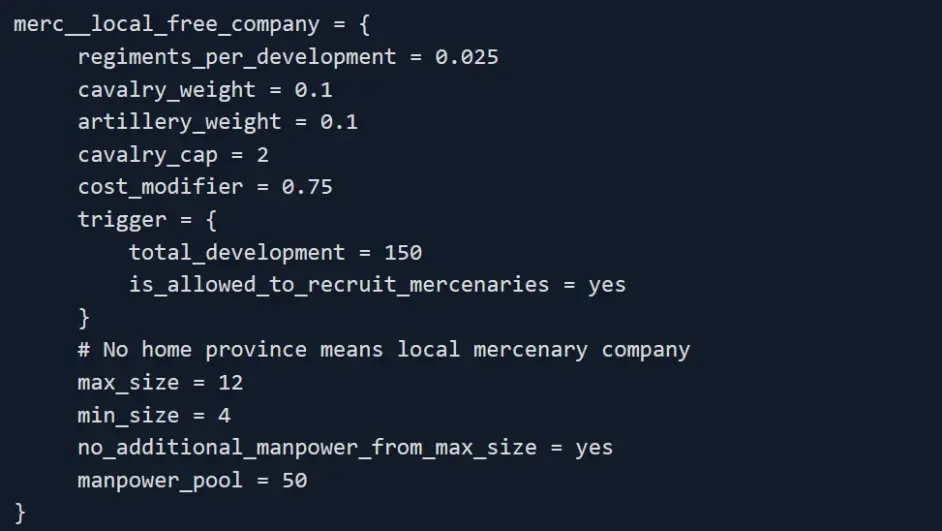Click the value 50 after manpower_pool
This screenshot has width=942, height=531.
pos(294,481)
